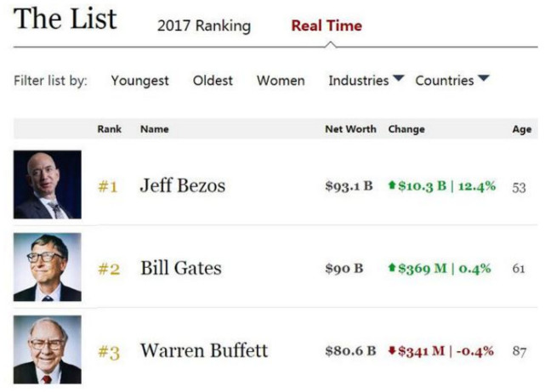Click the green up arrow for Bezos
The image size is (545, 392).
392,185
